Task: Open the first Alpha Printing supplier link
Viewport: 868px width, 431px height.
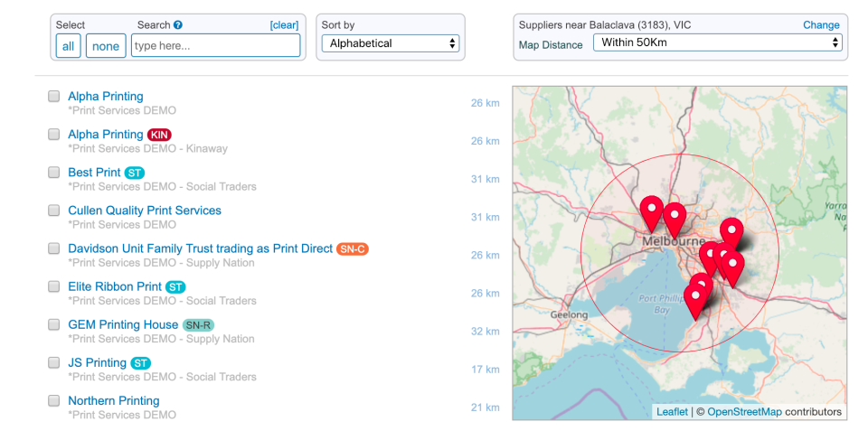Action: [106, 97]
